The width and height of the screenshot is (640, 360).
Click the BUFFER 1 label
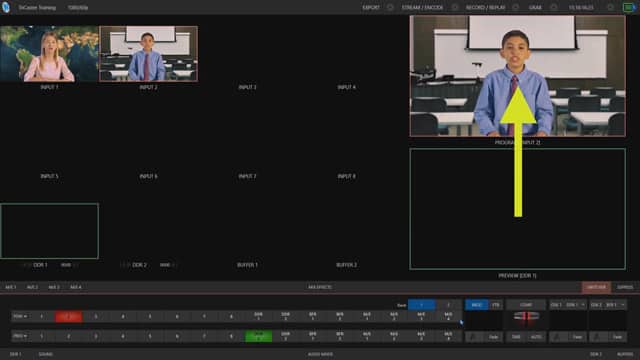click(247, 265)
